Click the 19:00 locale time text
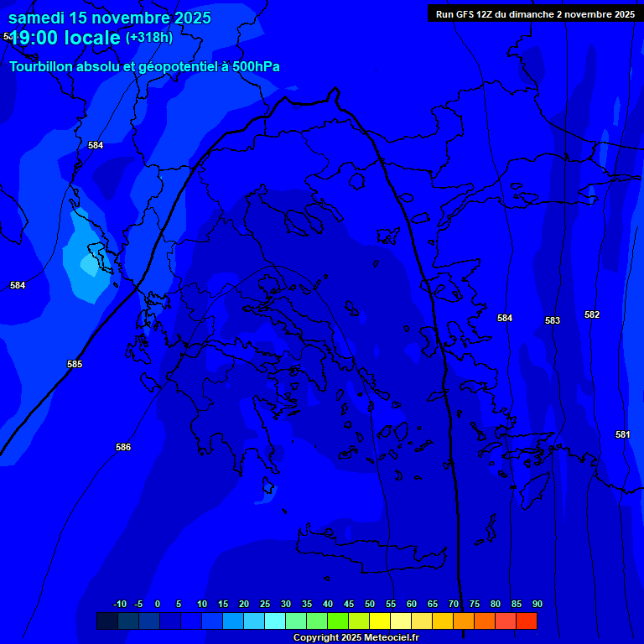This screenshot has width=644, height=644. 65,39
